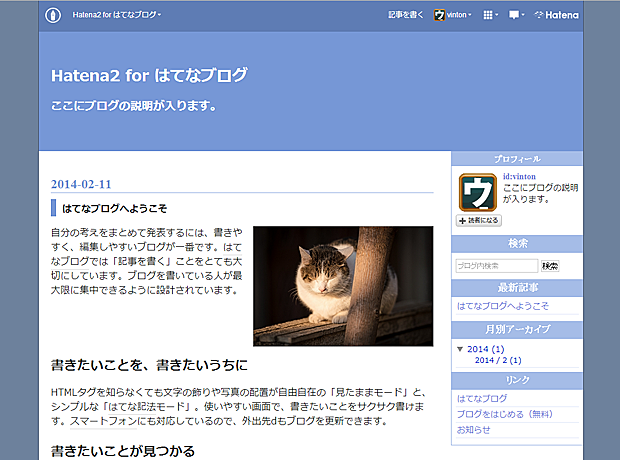This screenshot has width=620, height=460.
Task: Click the blog description ここにブログの説明が入ります。
Action: (x=134, y=106)
